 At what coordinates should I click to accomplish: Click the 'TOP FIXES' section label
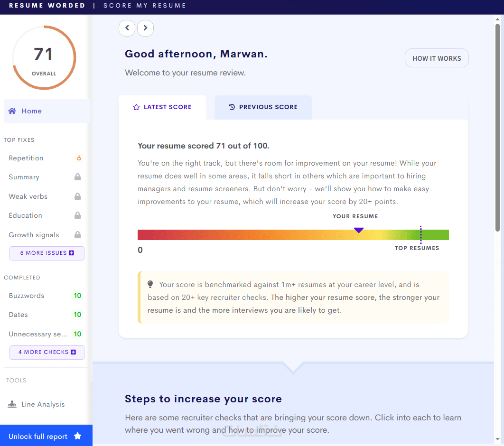[19, 140]
